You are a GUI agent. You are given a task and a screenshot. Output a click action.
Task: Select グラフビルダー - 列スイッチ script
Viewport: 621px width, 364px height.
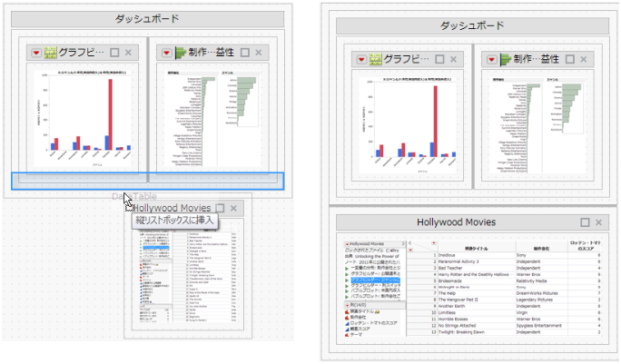pos(375,285)
